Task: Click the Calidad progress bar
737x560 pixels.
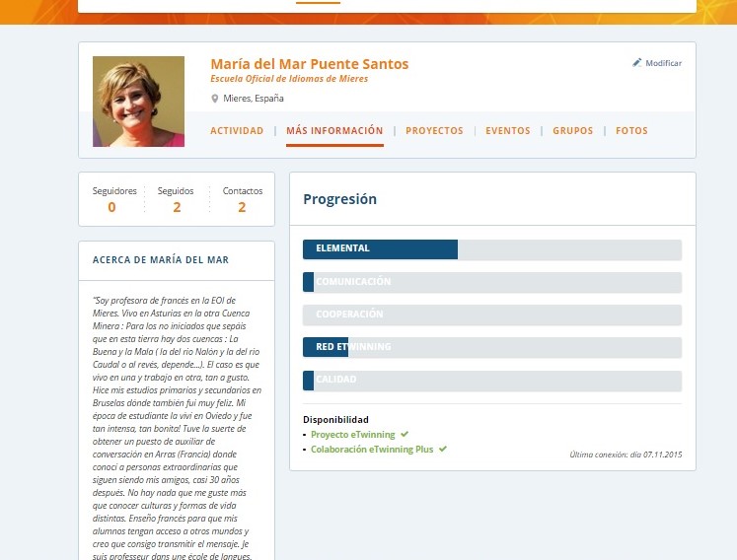Action: 492,380
